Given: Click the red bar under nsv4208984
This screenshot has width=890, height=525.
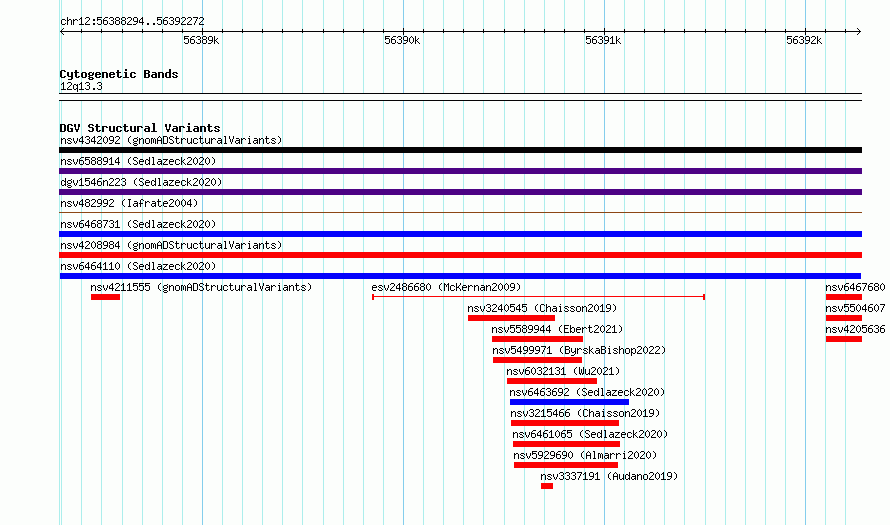Looking at the screenshot, I should [x=460, y=255].
